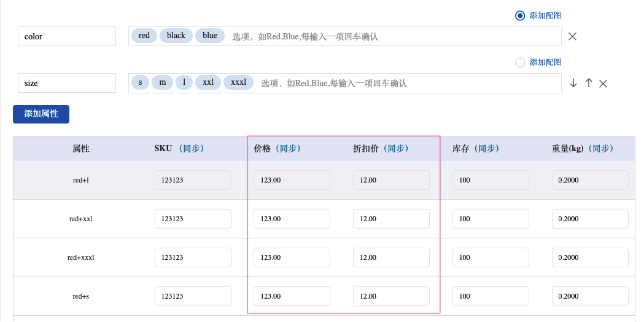Select 添加配图 radio for color attribute
644x322 pixels.
520,15
